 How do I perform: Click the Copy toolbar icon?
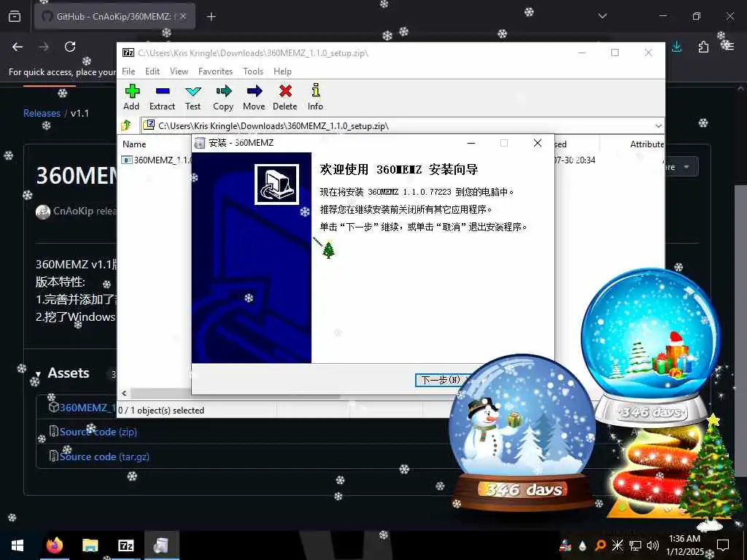click(x=223, y=98)
